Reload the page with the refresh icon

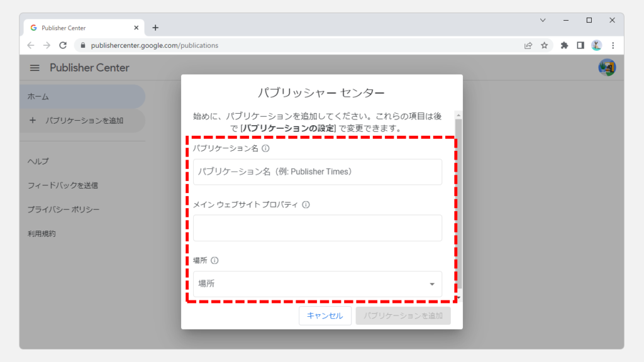(63, 45)
